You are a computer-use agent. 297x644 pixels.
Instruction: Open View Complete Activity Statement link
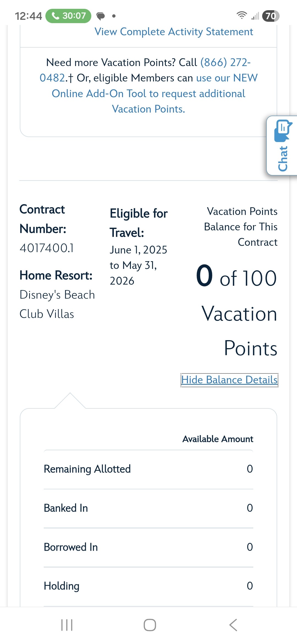point(174,32)
